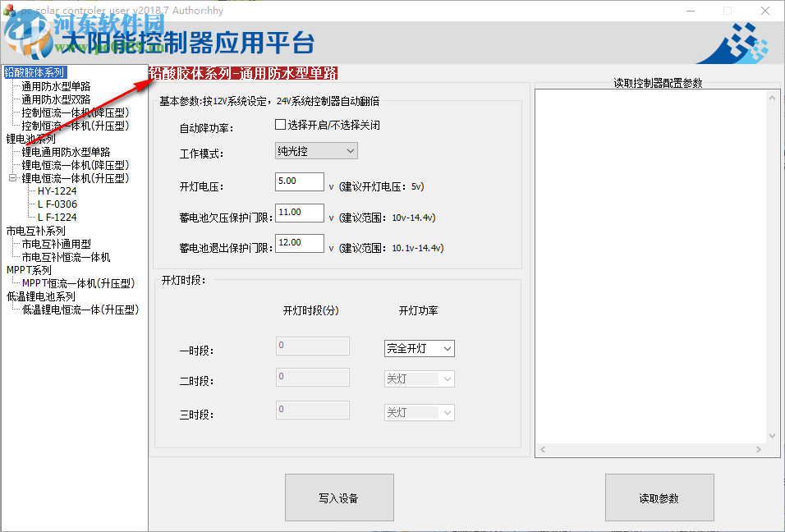Click 建议开灯电压: 5v hint text
The image size is (785, 532).
(382, 186)
